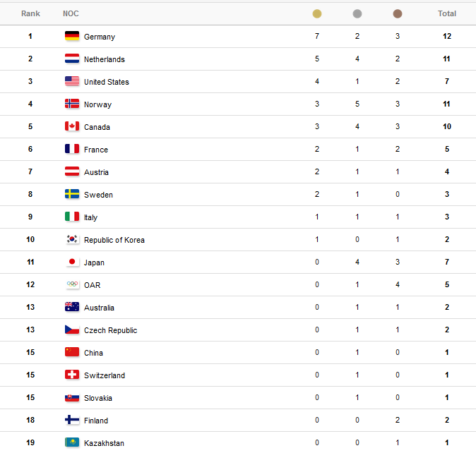Click the Norway flag icon
Screen dimensions: 476x453
72,104
